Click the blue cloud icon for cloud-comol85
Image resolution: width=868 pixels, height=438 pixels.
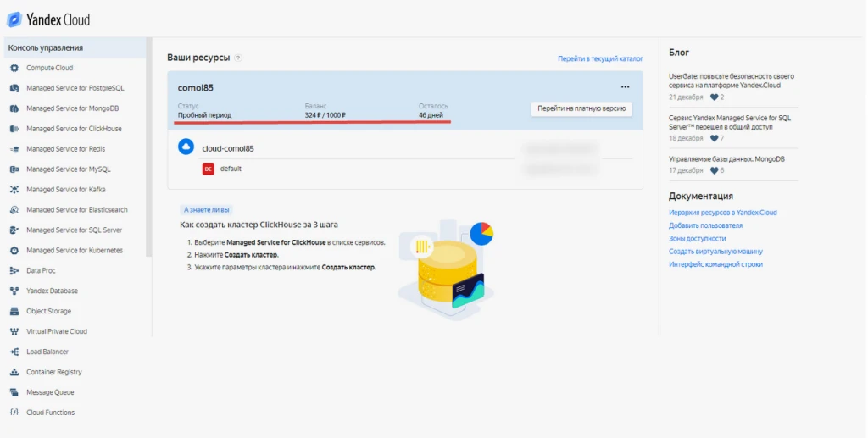[x=186, y=147]
